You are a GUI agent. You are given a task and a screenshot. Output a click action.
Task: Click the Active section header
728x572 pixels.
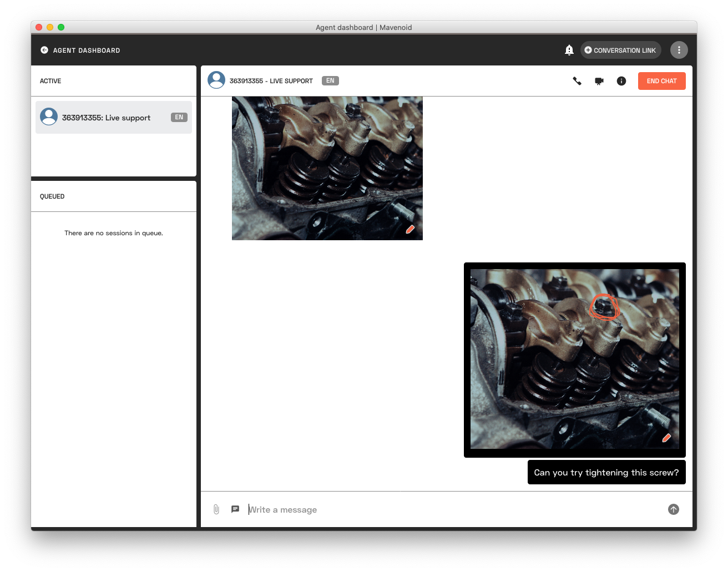[50, 81]
